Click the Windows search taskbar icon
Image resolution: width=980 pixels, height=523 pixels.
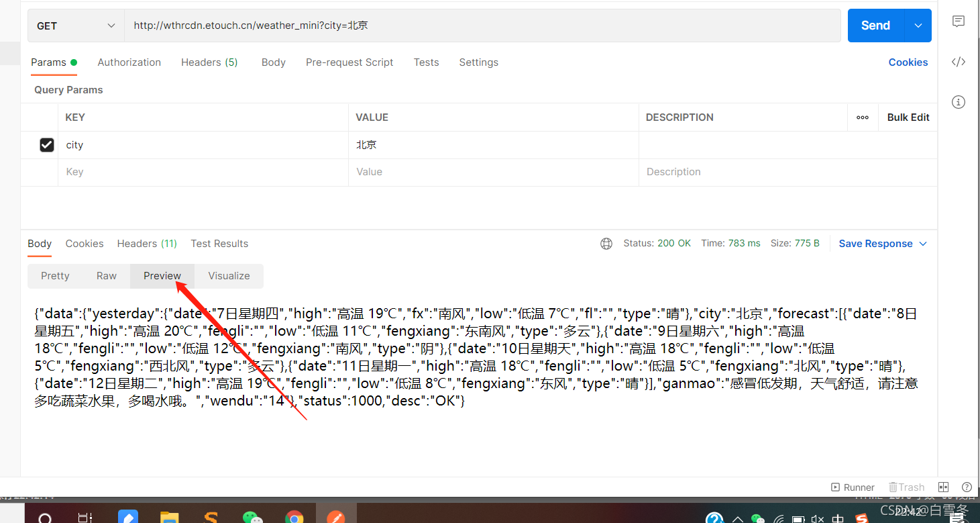click(45, 518)
